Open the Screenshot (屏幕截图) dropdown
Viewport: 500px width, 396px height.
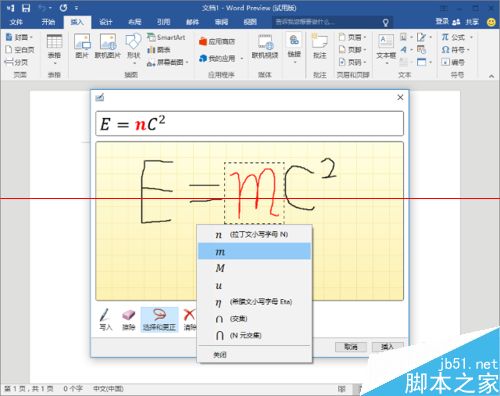click(167, 62)
